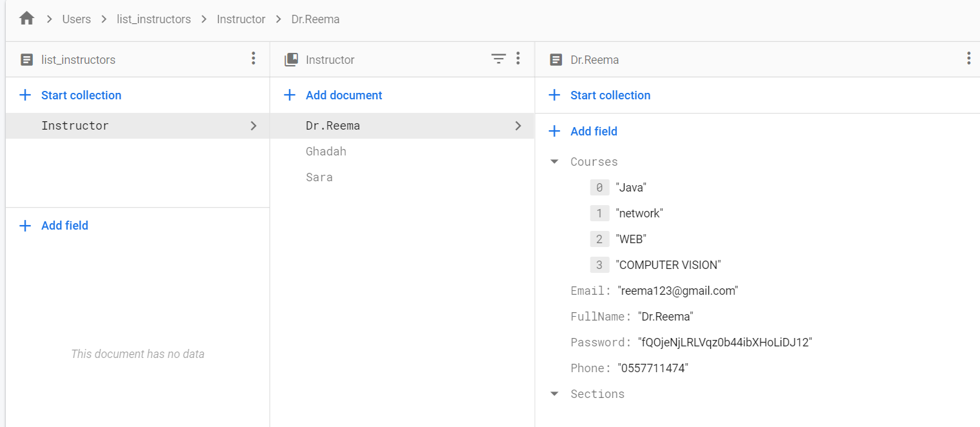Click the Phone value 0557711474

click(x=653, y=368)
